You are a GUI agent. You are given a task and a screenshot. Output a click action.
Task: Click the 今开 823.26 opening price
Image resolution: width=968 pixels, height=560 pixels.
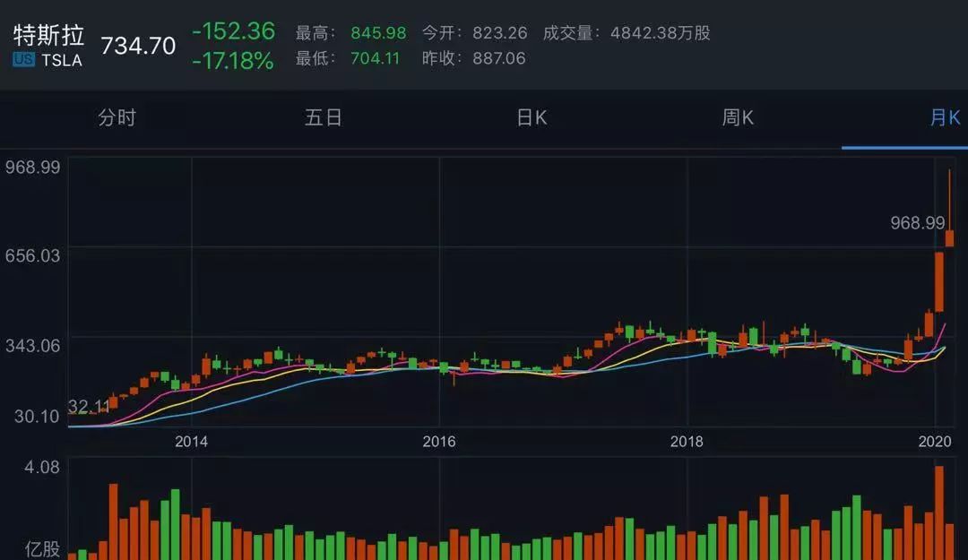pyautogui.click(x=497, y=33)
